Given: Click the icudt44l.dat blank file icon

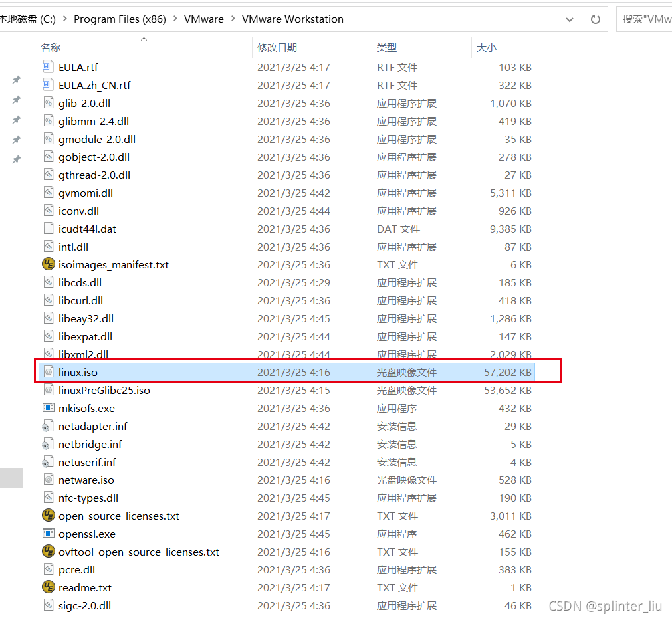Looking at the screenshot, I should (49, 229).
